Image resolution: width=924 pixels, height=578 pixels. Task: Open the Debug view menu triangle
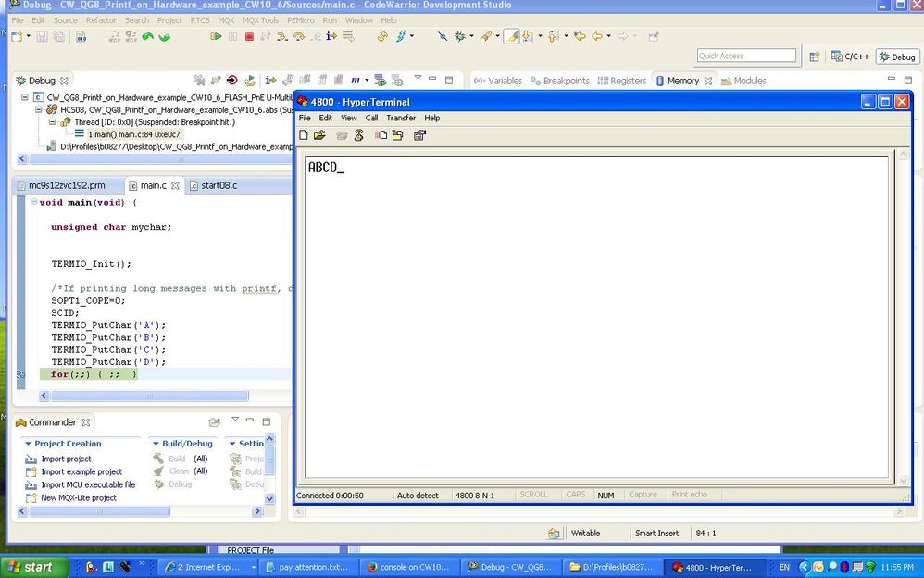click(x=418, y=78)
